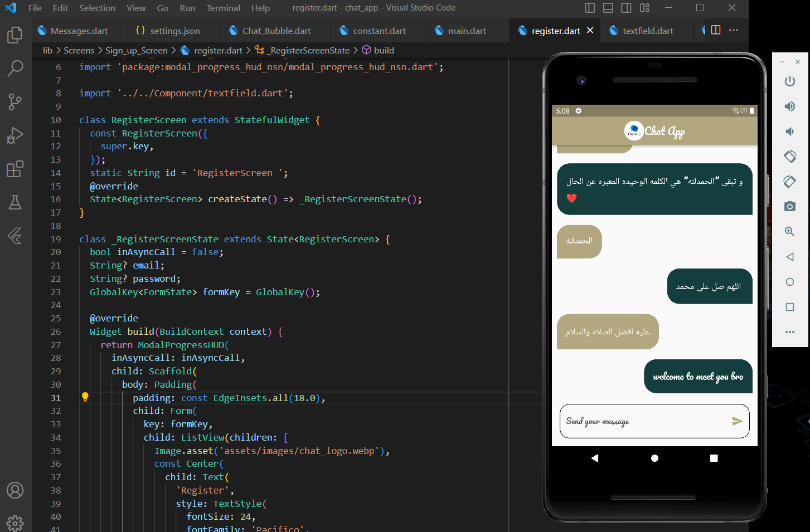Open the Terminal menu

(223, 8)
